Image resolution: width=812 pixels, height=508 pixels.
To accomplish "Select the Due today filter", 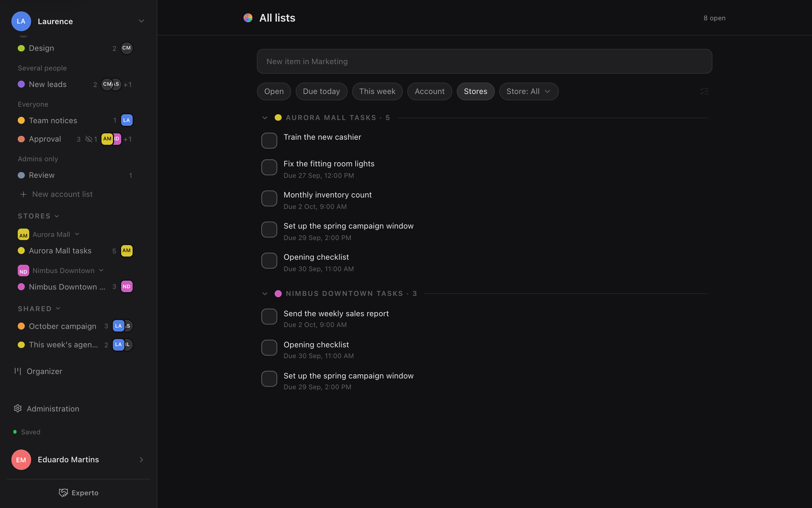I will (321, 91).
